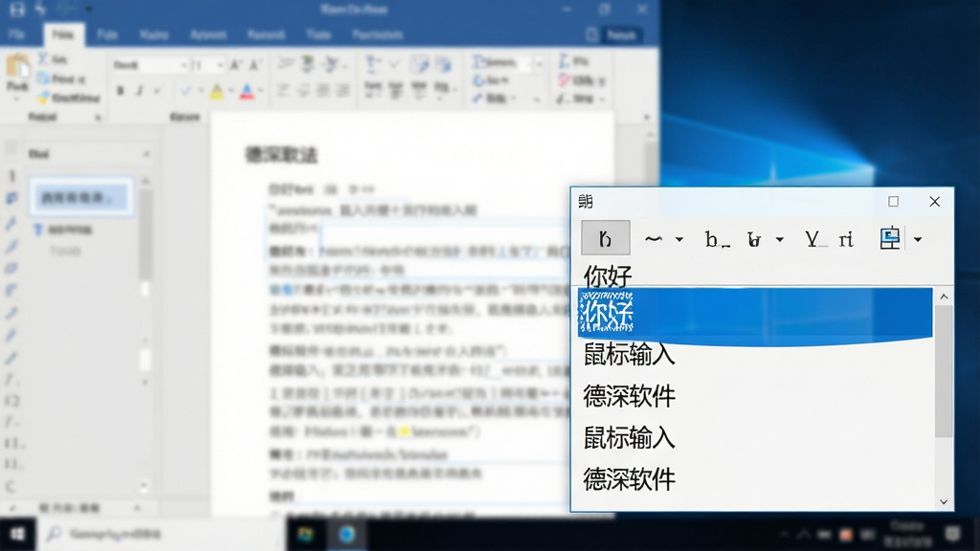Select the Format Painter brush icon in Word
Image resolution: width=980 pixels, height=551 pixels.
tap(43, 99)
